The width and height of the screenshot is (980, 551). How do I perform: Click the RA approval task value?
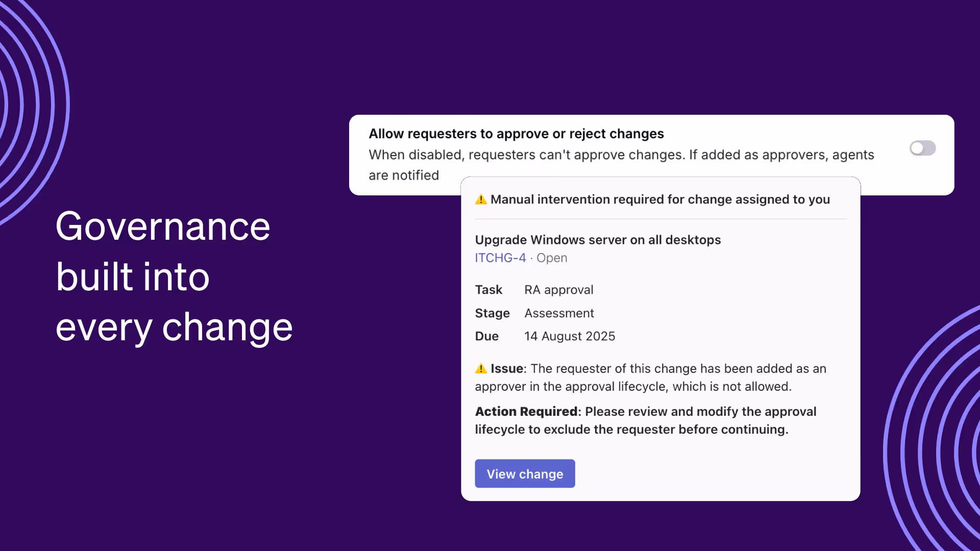[558, 289]
